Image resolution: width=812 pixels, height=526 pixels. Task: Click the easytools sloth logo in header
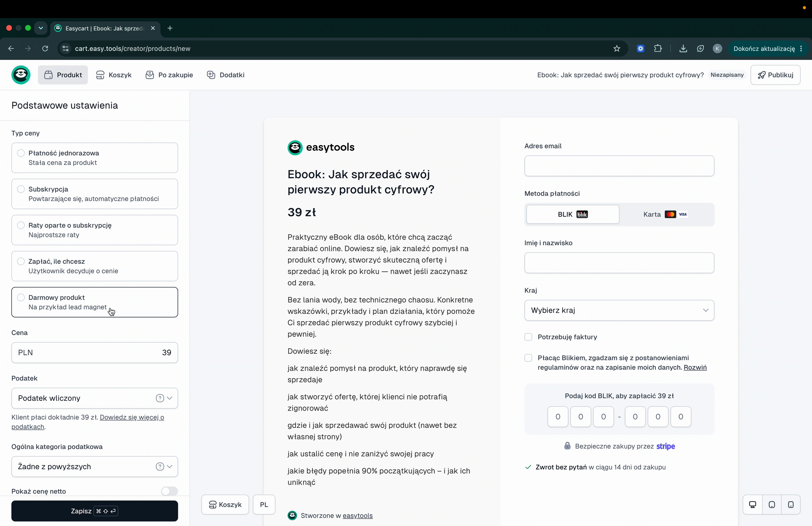coord(21,75)
